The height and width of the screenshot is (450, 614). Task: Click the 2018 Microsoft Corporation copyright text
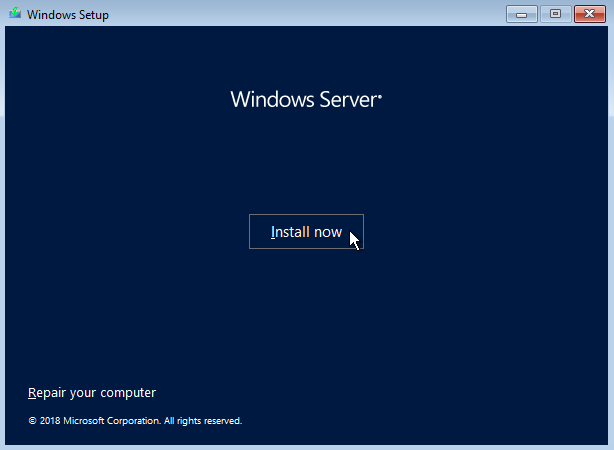(135, 421)
